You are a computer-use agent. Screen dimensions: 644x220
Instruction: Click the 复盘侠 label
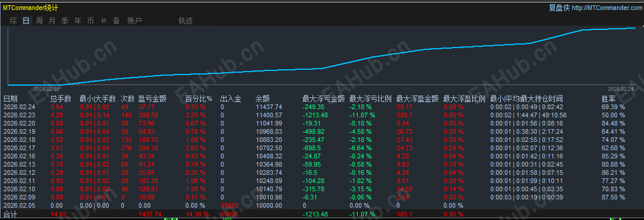pos(560,8)
